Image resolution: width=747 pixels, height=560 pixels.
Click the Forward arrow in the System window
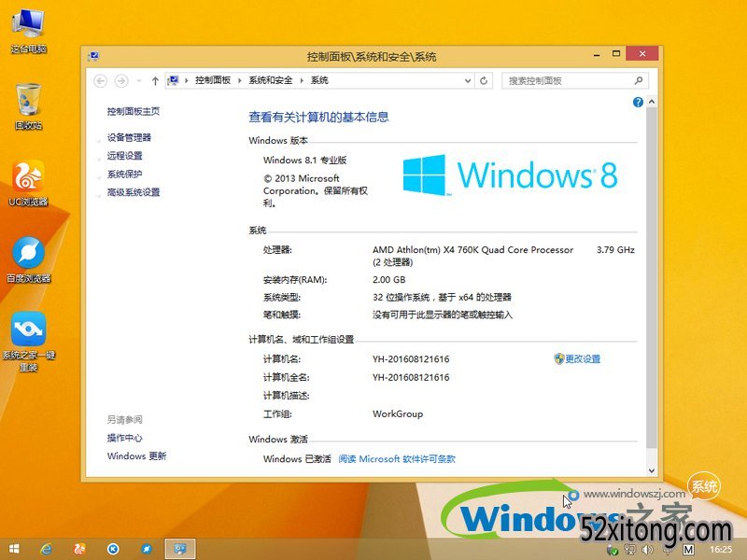coord(121,81)
